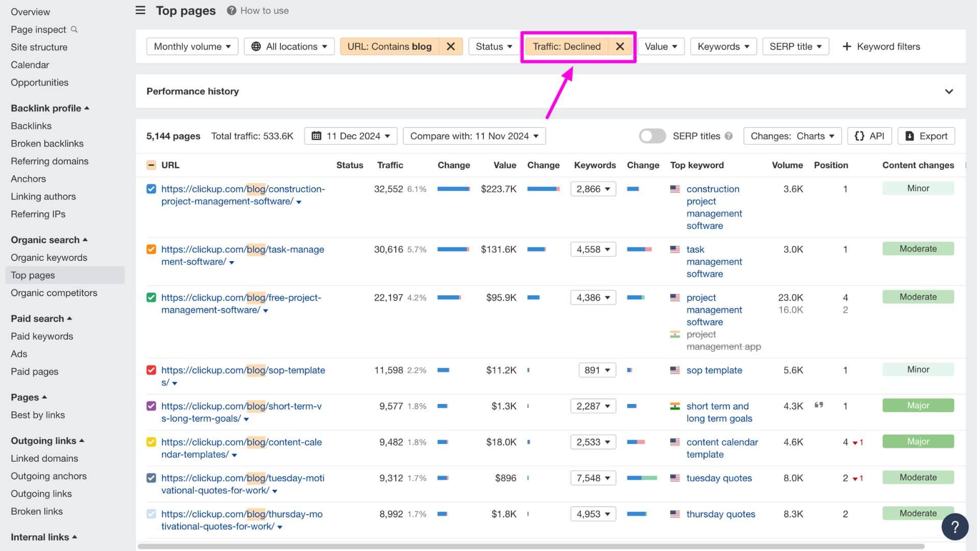Open the Value filter dropdown
This screenshot has height=551, width=980.
tap(660, 46)
